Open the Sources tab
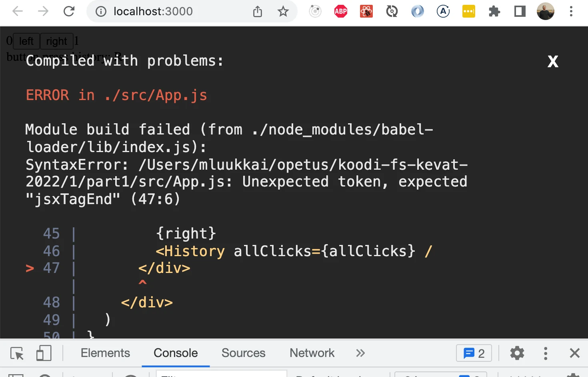The width and height of the screenshot is (588, 377). (x=244, y=353)
